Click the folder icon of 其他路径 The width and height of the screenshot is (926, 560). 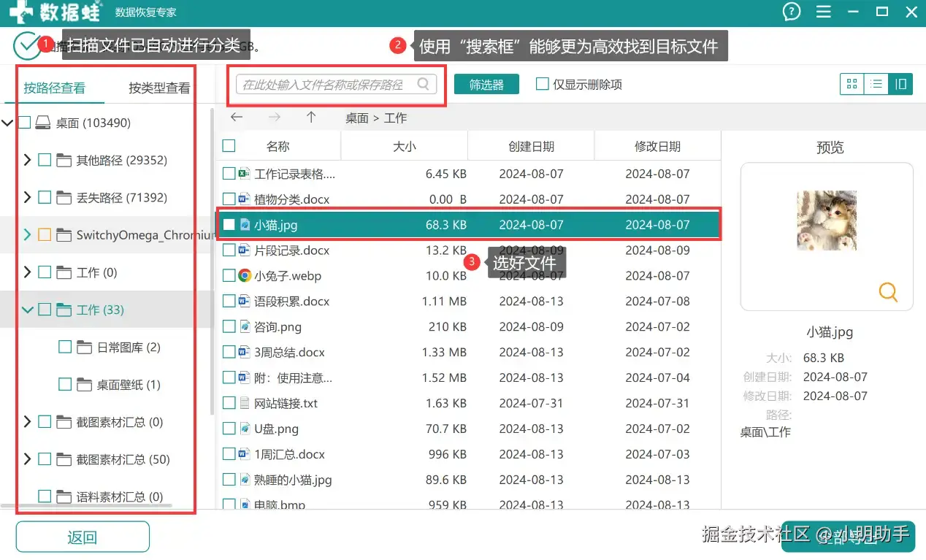click(x=64, y=160)
